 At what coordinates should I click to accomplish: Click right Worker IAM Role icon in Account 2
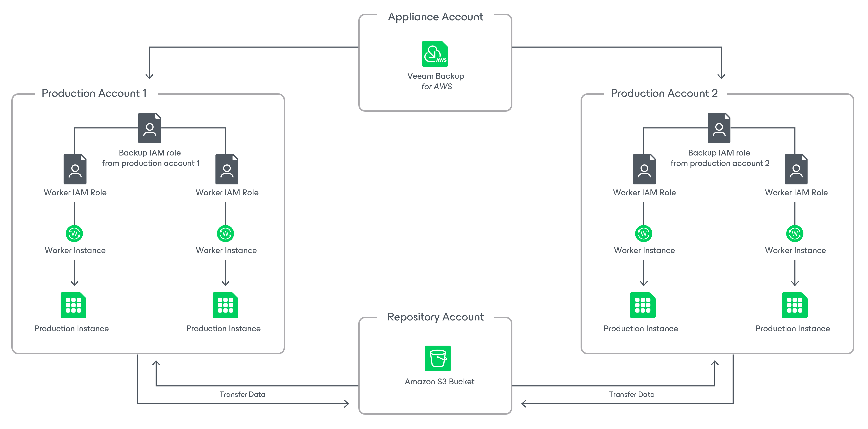click(796, 169)
